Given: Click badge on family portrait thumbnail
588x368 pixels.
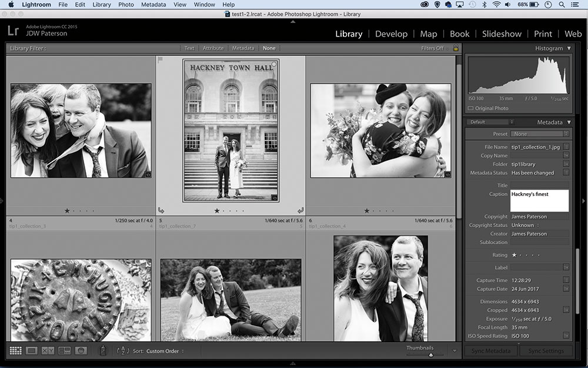Looking at the screenshot, I should coord(148,174).
